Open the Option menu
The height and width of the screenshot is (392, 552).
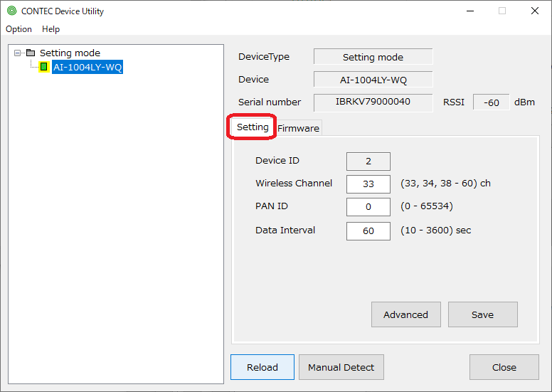point(18,29)
